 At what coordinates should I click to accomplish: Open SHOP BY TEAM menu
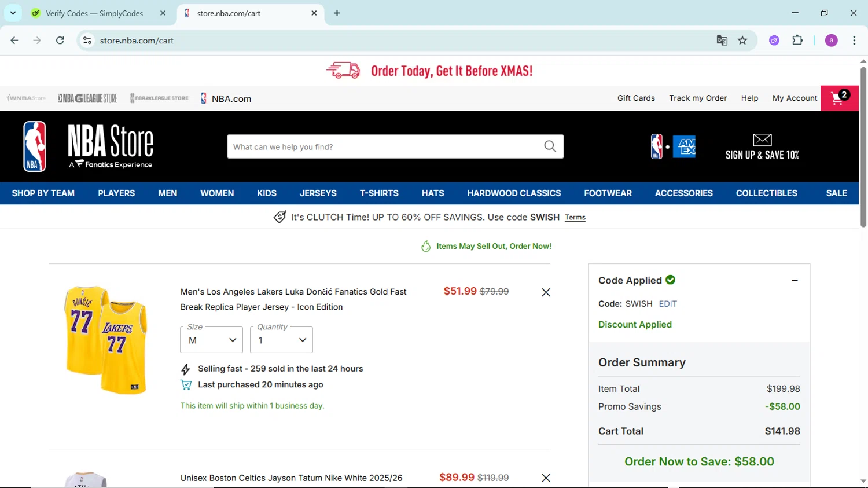pyautogui.click(x=43, y=193)
